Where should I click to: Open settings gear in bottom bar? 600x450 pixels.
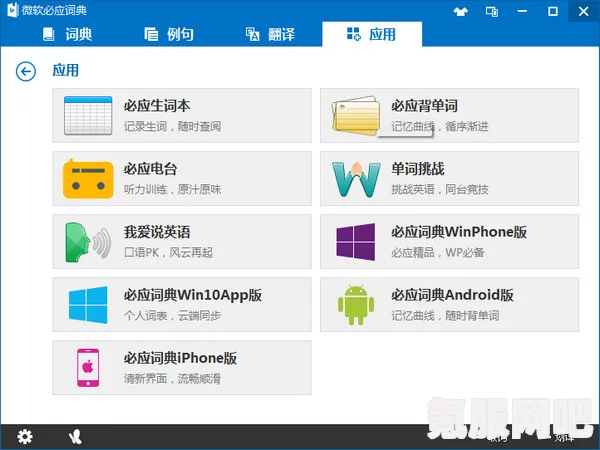click(x=25, y=437)
